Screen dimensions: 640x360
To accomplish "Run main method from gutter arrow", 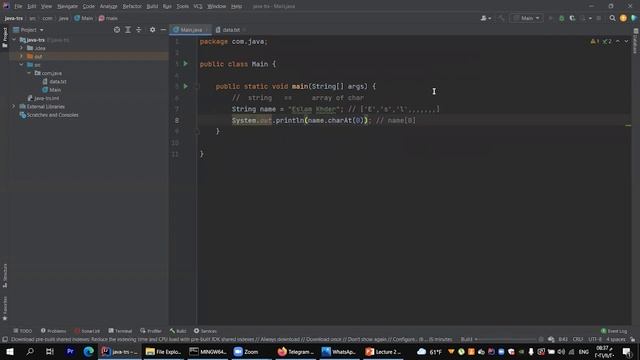I will pyautogui.click(x=185, y=86).
